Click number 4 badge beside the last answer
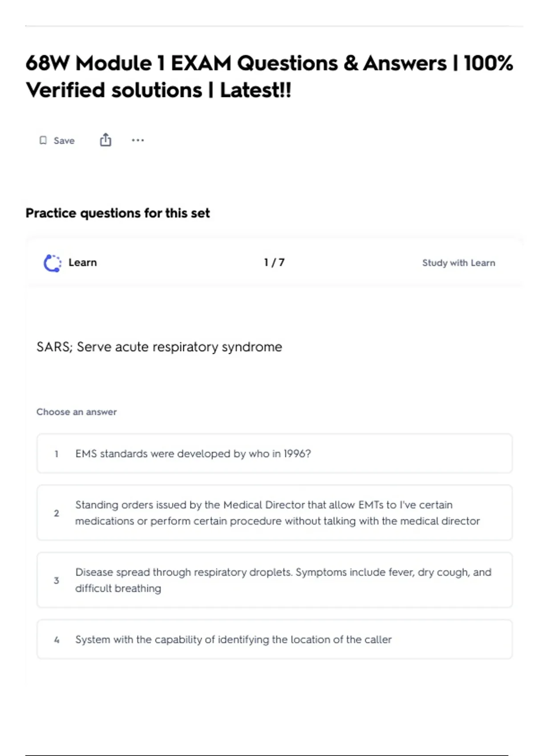The width and height of the screenshot is (534, 756). click(57, 640)
